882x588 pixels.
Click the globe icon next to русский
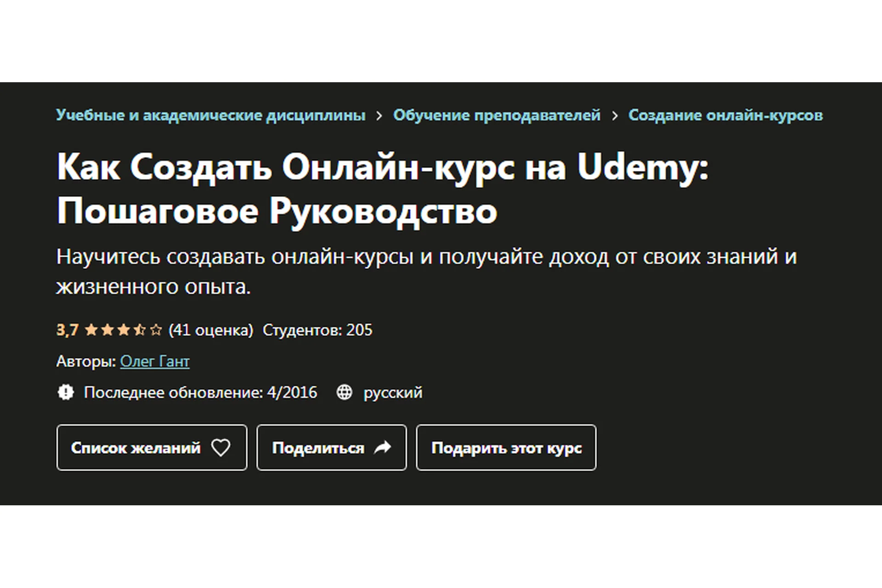[344, 393]
